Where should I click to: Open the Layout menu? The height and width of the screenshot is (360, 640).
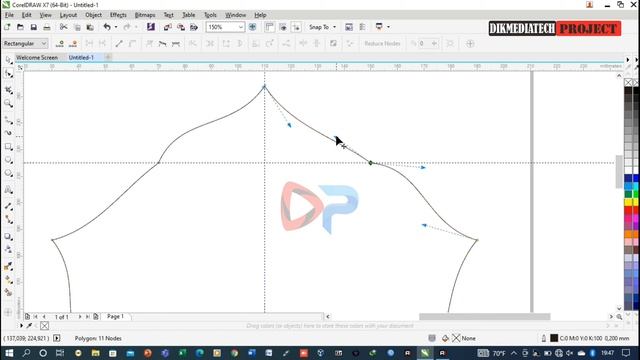(68, 15)
